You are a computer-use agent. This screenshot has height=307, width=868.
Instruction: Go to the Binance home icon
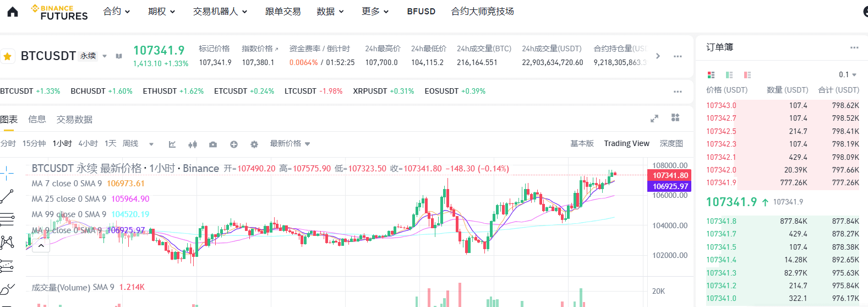[x=13, y=12]
